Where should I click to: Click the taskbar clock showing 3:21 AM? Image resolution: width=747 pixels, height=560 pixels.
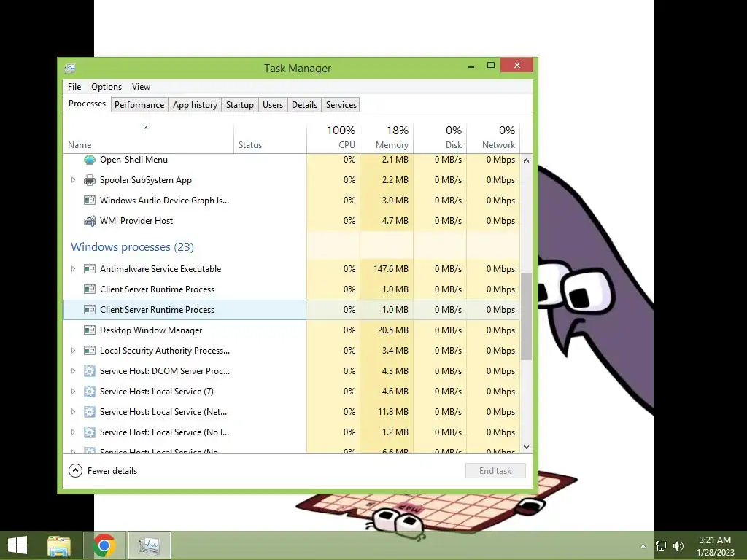pos(715,546)
